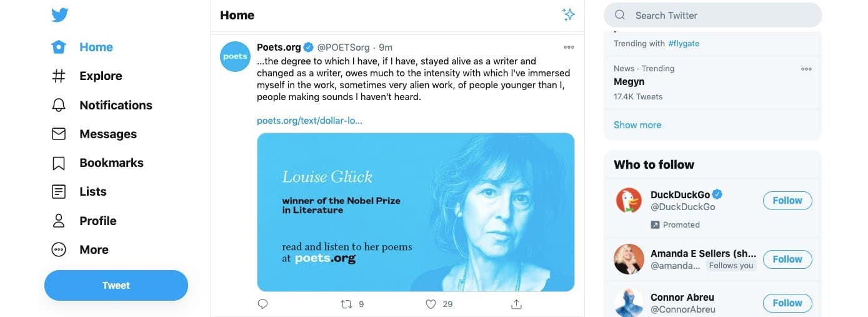Open the sparkle top tweets icon
The image size is (868, 317).
(x=568, y=15)
